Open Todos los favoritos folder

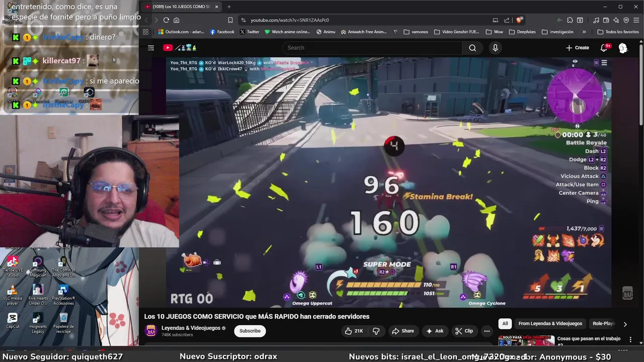click(618, 32)
